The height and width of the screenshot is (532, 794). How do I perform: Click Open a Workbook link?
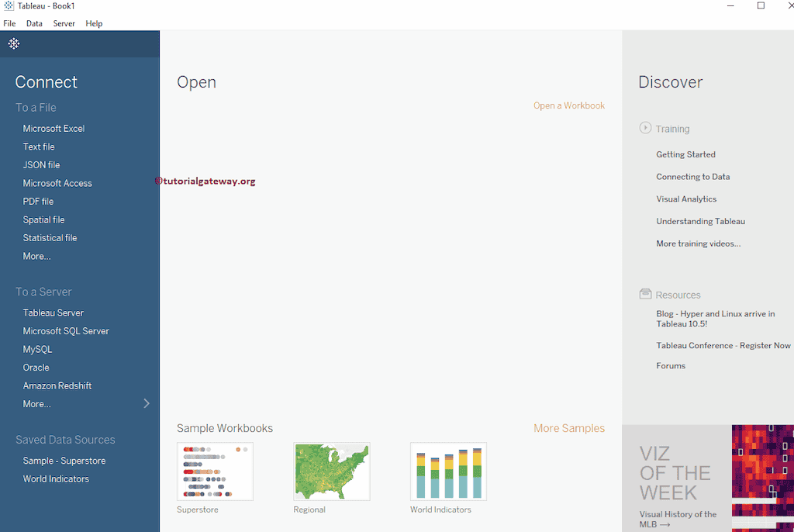568,105
